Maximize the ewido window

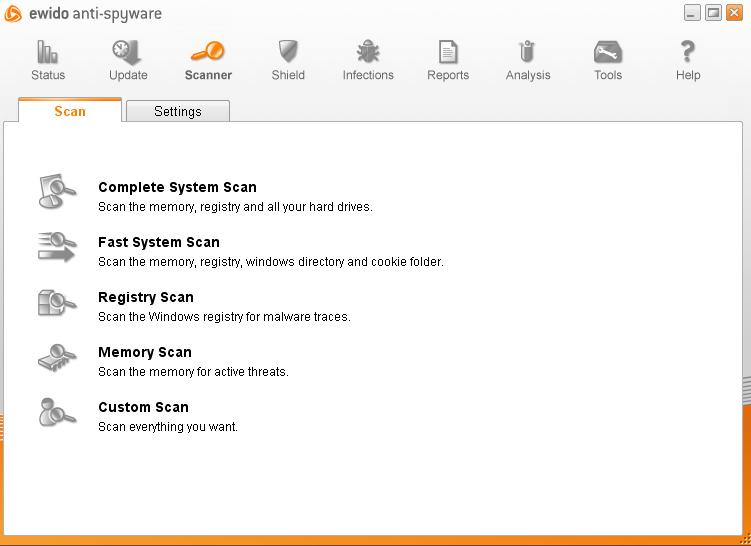click(713, 13)
